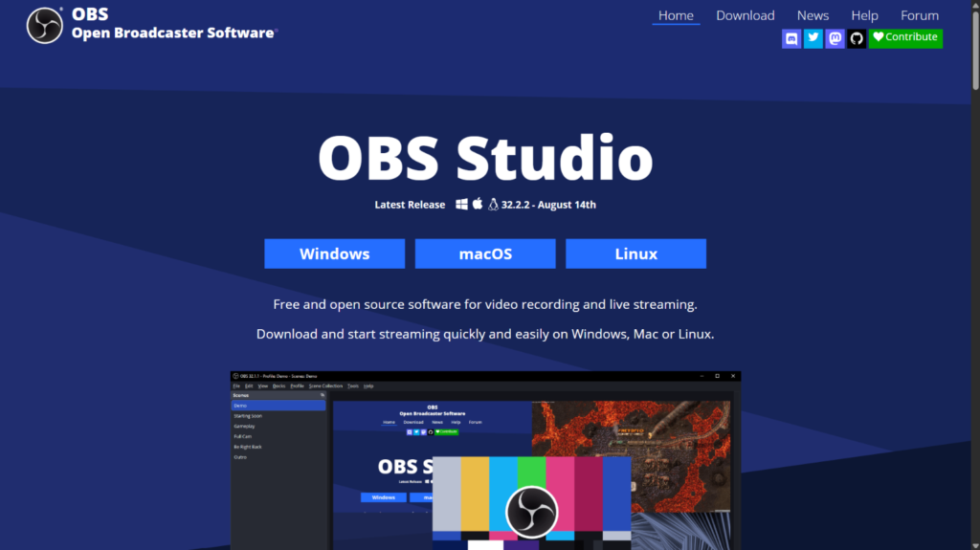This screenshot has width=980, height=550.
Task: Click the Open Broadcaster Software title
Action: coord(173,33)
